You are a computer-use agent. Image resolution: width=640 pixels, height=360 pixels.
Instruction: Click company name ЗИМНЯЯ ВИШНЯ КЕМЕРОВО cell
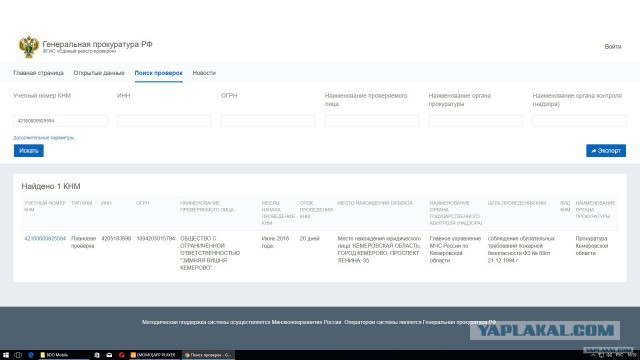(x=210, y=253)
